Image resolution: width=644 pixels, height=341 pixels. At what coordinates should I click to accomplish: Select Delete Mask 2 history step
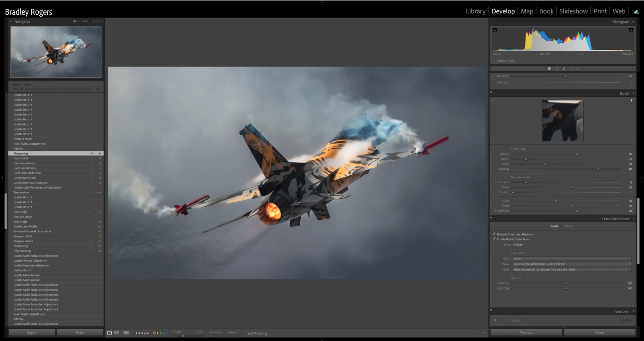click(x=56, y=270)
